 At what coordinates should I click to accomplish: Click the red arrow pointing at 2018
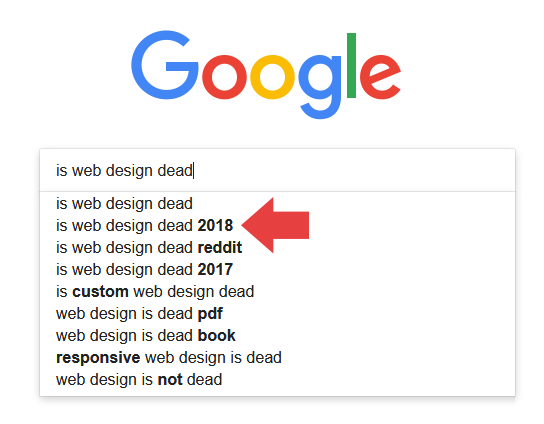tap(275, 225)
